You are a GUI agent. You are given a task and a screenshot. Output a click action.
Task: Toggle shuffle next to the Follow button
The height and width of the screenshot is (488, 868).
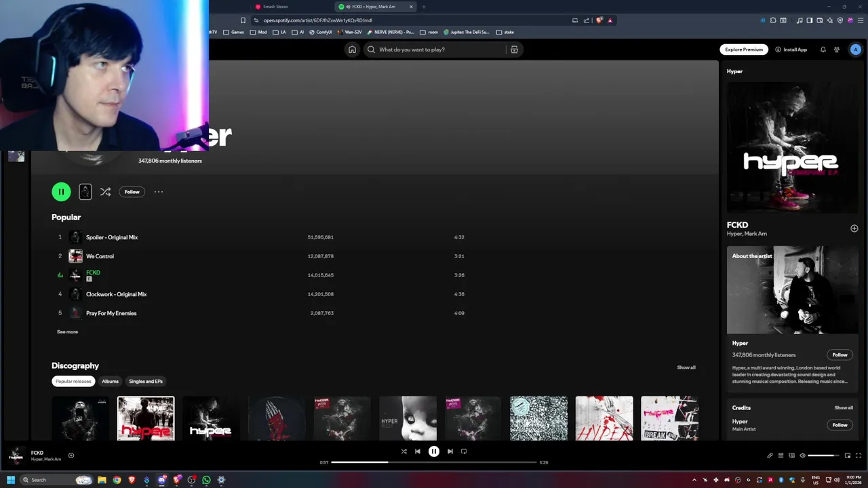(105, 192)
